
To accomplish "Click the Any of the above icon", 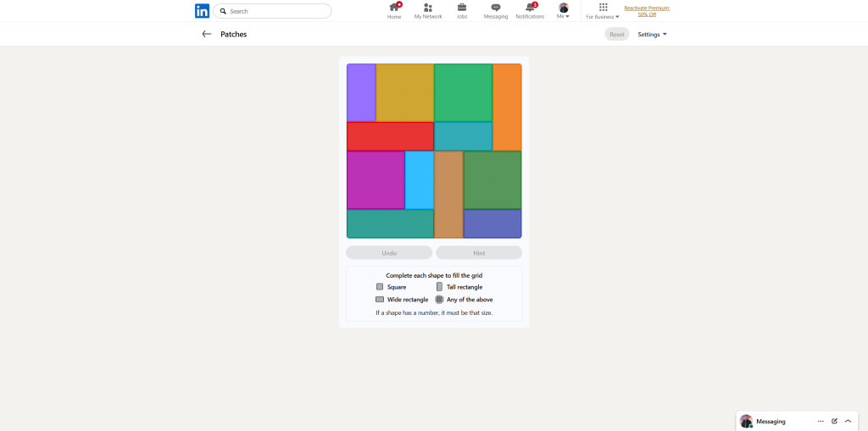I will point(439,299).
